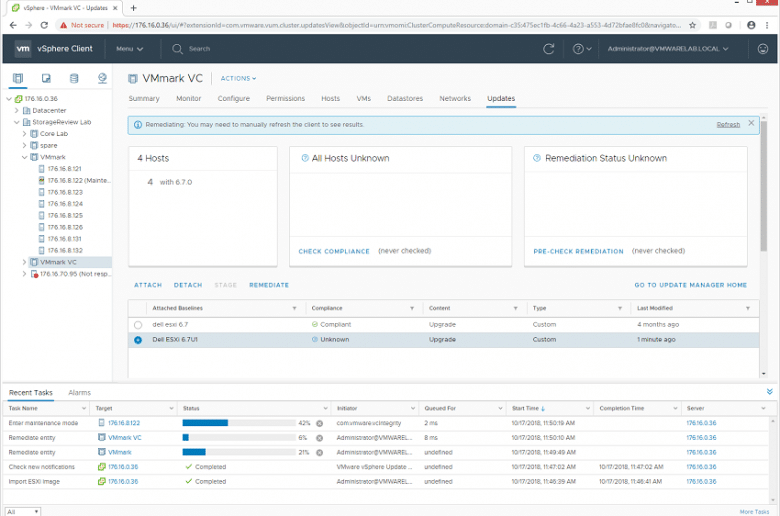780x516 pixels.
Task: Select host 176.16.8.125 in the tree
Action: [65, 215]
